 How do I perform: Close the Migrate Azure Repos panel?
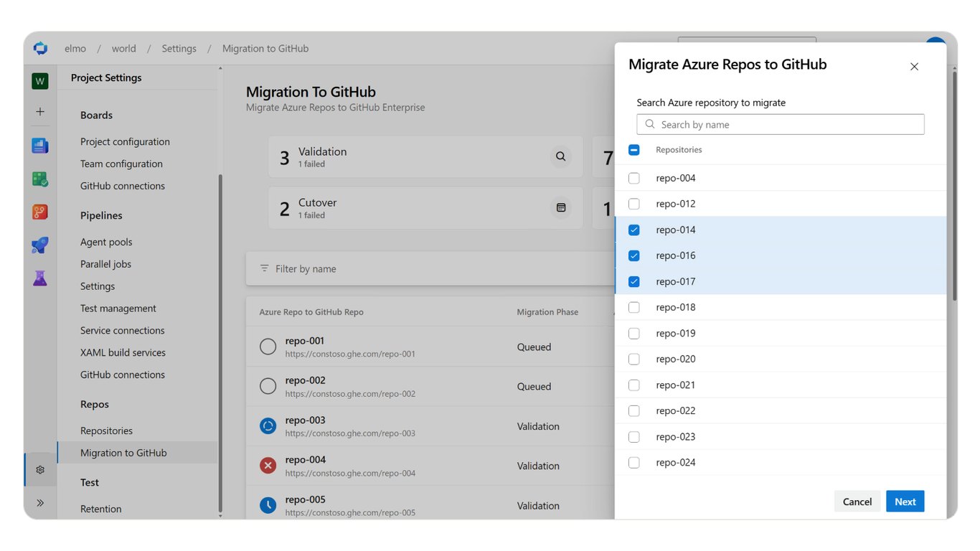pyautogui.click(x=914, y=67)
